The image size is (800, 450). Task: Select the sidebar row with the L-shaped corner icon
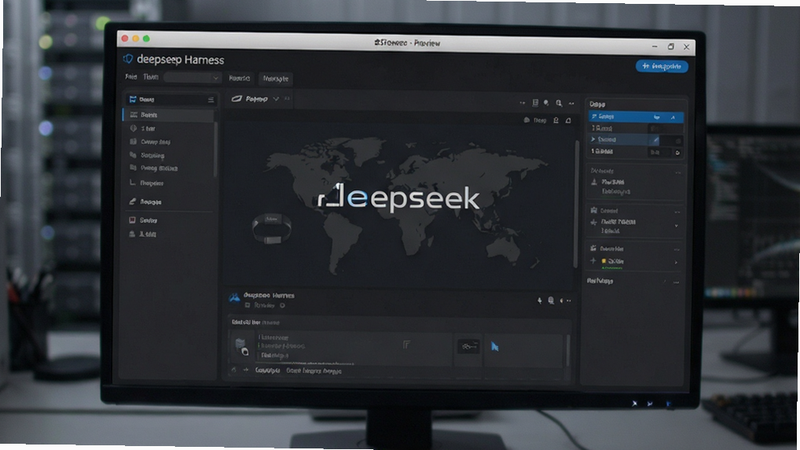click(x=169, y=183)
